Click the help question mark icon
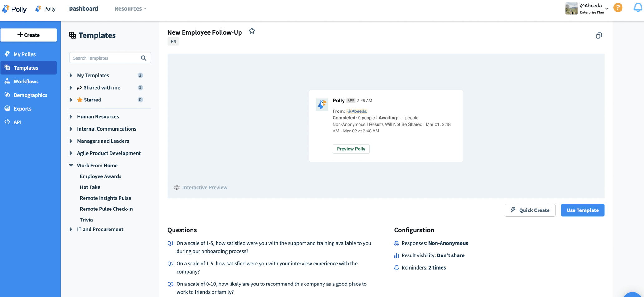 point(618,7)
